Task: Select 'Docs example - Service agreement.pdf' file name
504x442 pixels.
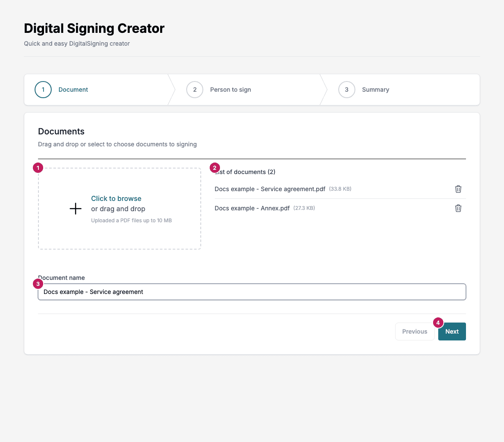Action: [x=270, y=189]
